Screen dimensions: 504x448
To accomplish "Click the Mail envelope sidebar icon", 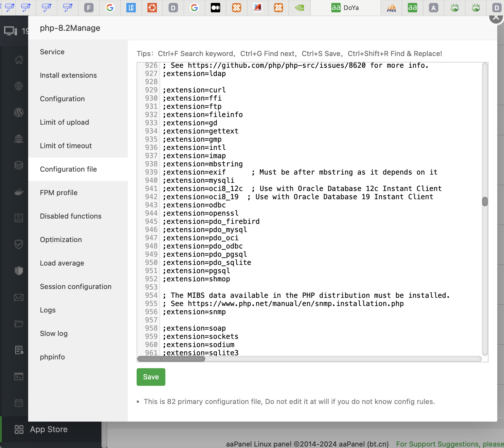I will (x=19, y=297).
